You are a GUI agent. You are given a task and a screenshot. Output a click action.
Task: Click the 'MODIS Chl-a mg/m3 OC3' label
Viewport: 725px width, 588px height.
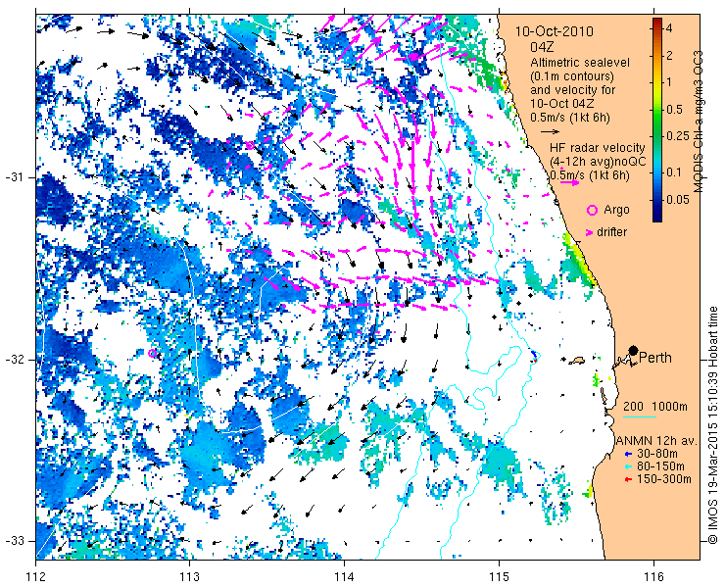point(699,122)
